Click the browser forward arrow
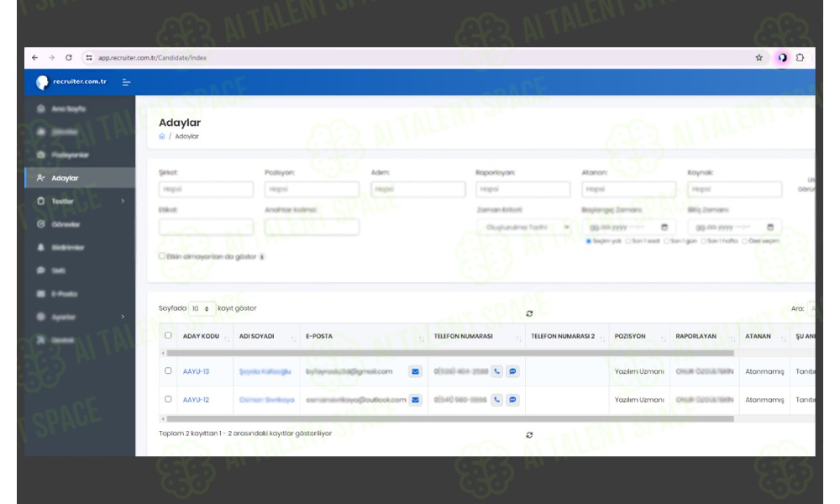This screenshot has width=840, height=504. [x=51, y=58]
